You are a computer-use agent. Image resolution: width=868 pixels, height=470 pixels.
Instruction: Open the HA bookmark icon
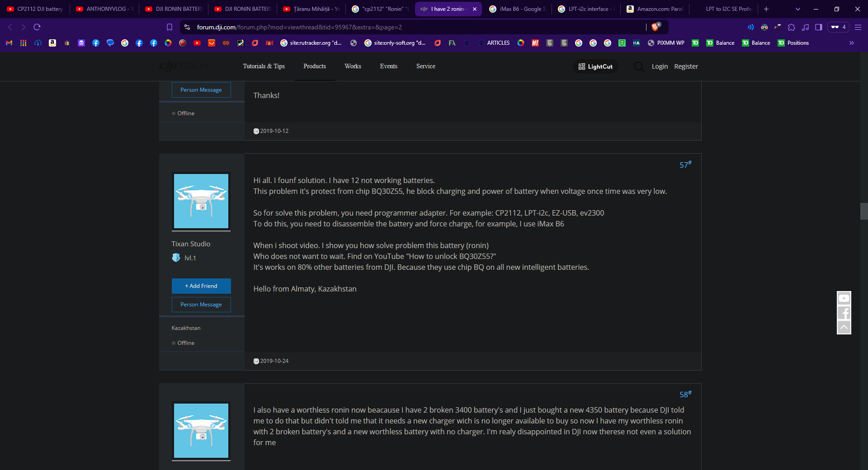(637, 43)
